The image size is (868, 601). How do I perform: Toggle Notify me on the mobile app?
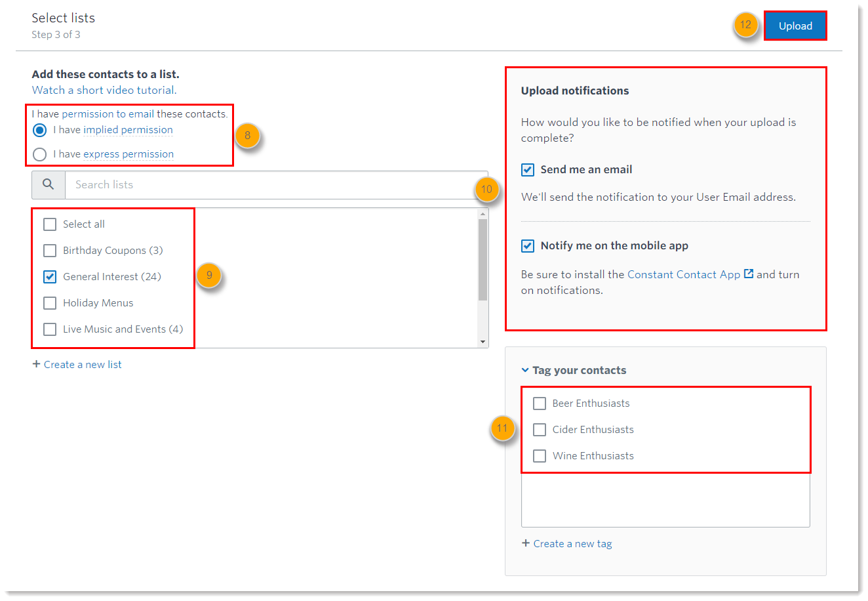528,246
